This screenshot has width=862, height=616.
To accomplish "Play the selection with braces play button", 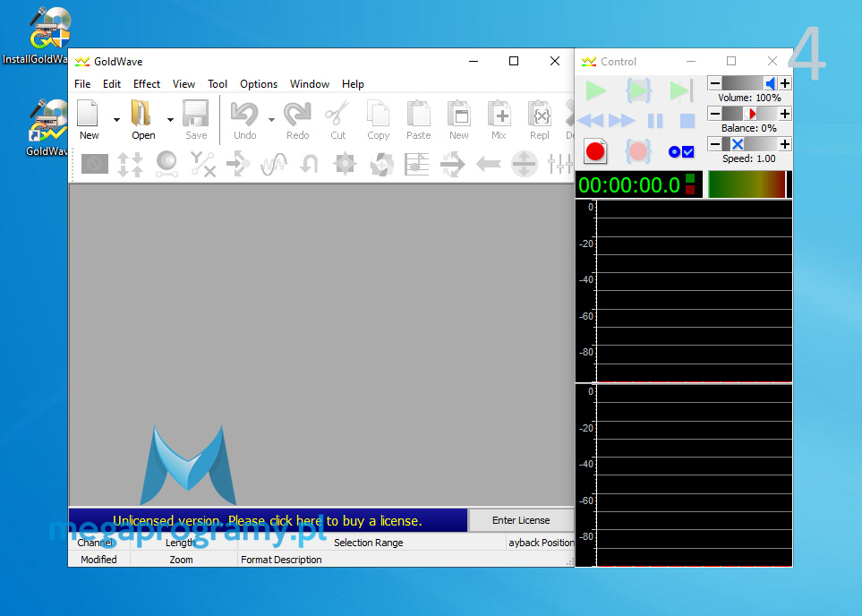I will point(638,90).
